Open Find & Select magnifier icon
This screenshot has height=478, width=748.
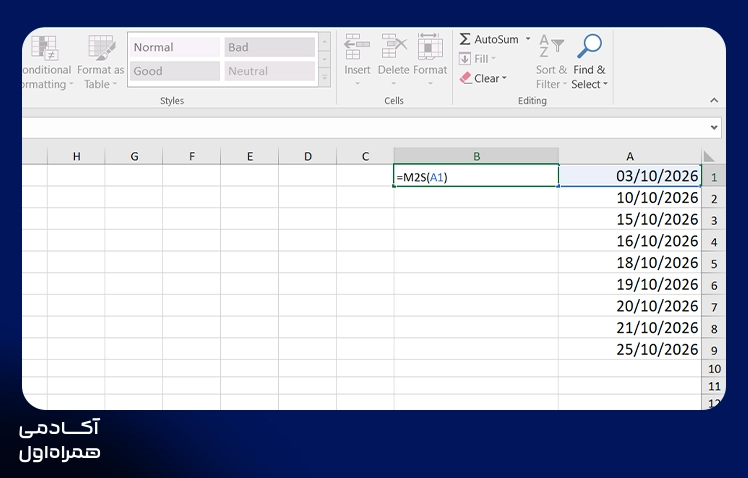pyautogui.click(x=589, y=47)
